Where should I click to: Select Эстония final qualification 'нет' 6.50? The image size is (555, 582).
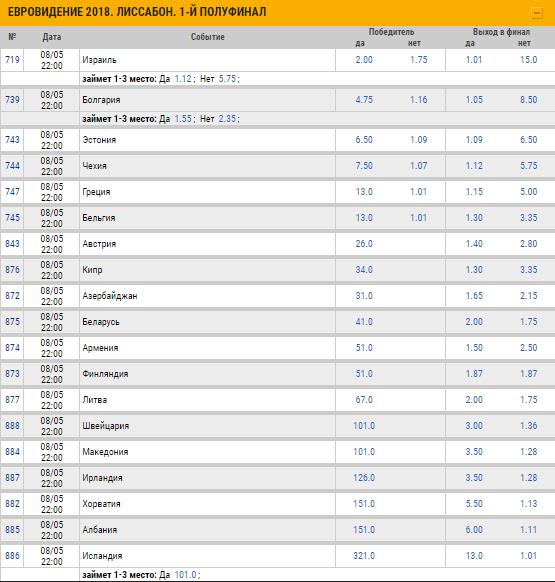click(528, 140)
